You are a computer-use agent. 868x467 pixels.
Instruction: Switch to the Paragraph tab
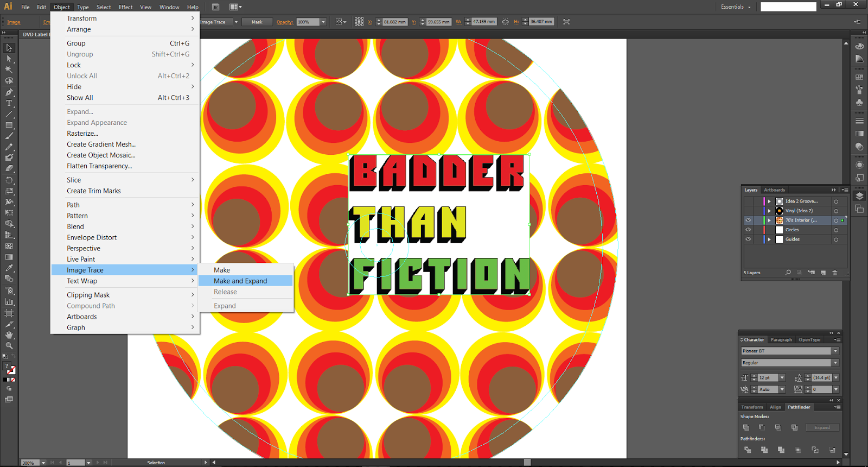click(x=781, y=340)
